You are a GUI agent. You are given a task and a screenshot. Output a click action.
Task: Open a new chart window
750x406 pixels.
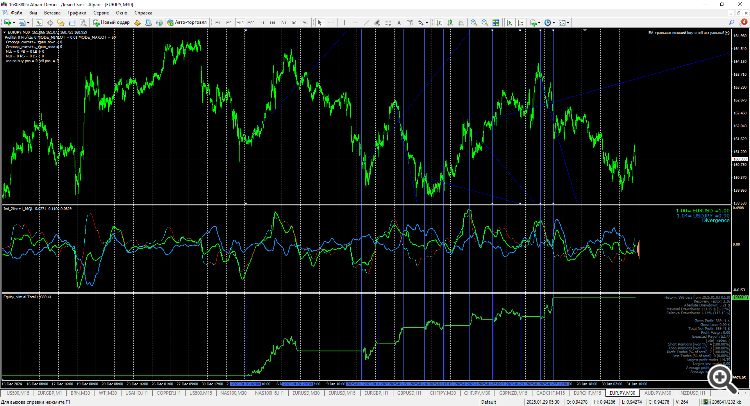8,22
